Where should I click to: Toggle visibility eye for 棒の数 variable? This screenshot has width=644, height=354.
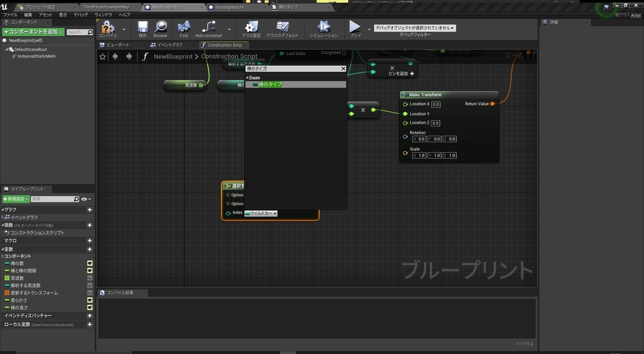click(90, 263)
